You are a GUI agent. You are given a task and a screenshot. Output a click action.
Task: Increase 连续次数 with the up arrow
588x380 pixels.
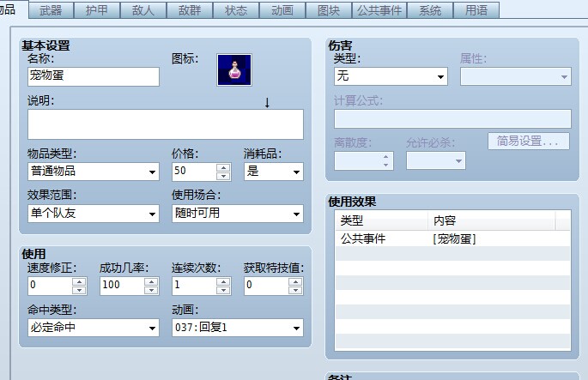(x=223, y=282)
